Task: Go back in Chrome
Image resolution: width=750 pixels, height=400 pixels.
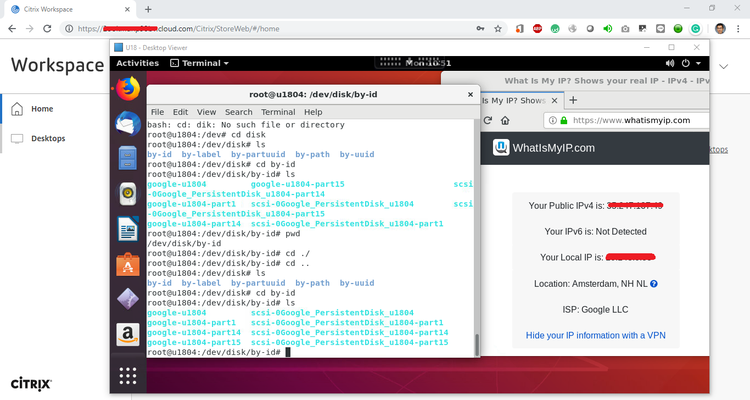Action: click(12, 29)
